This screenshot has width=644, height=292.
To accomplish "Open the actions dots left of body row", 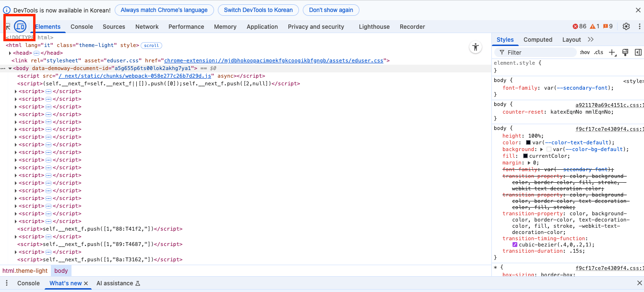I will [x=3, y=69].
